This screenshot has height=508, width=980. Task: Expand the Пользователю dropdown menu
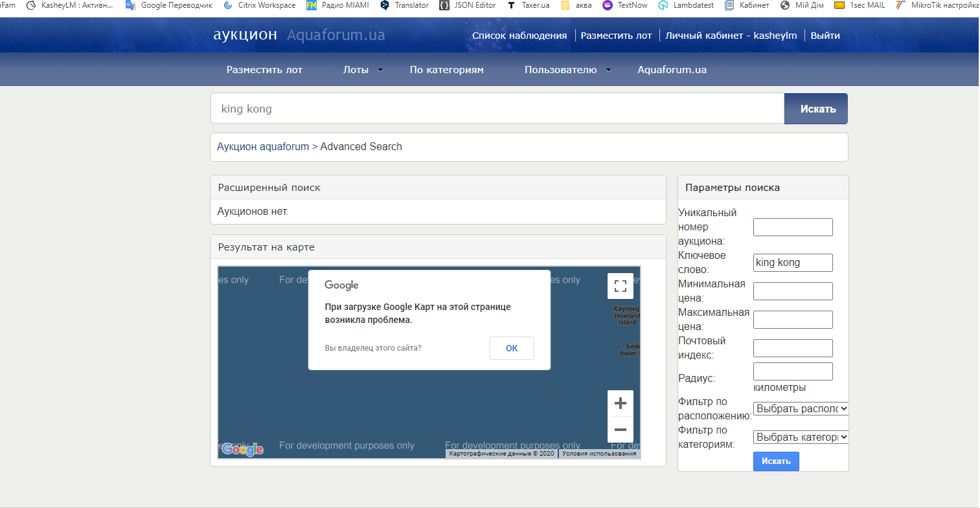pyautogui.click(x=567, y=70)
